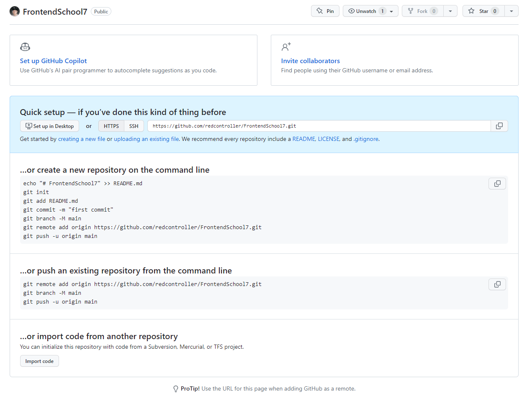Open the .gitignore link
The image size is (532, 401).
point(366,139)
